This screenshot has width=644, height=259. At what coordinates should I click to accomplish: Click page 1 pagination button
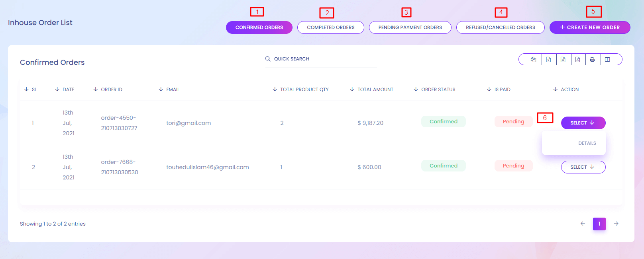coord(599,224)
